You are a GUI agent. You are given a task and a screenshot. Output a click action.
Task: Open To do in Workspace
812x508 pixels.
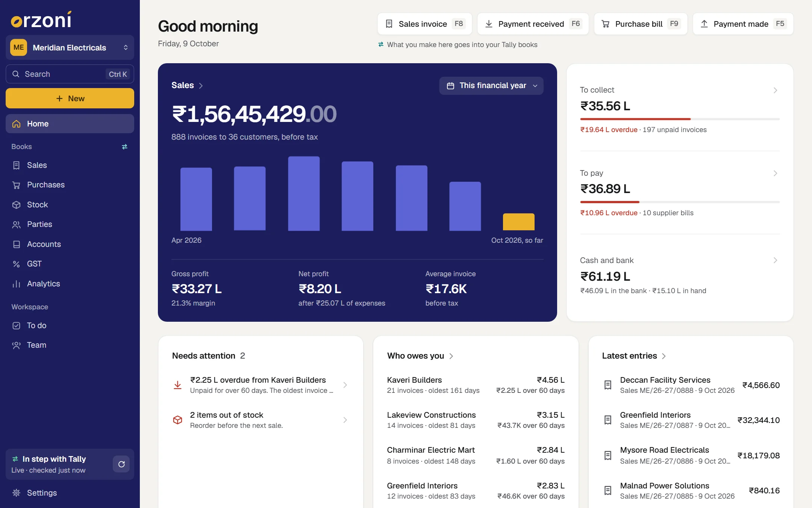70,325
